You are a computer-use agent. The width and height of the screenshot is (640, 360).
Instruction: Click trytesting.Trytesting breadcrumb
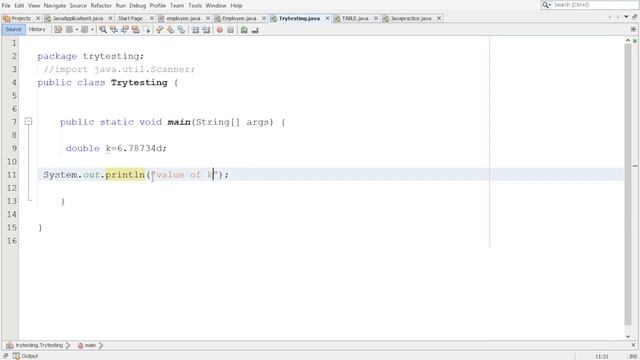click(x=39, y=345)
